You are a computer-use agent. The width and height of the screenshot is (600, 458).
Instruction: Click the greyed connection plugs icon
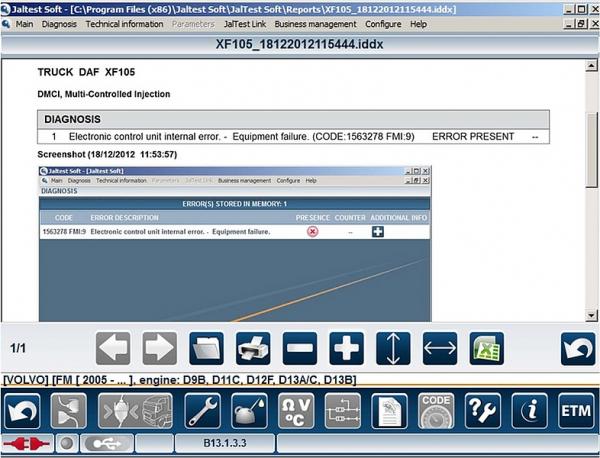[69, 411]
